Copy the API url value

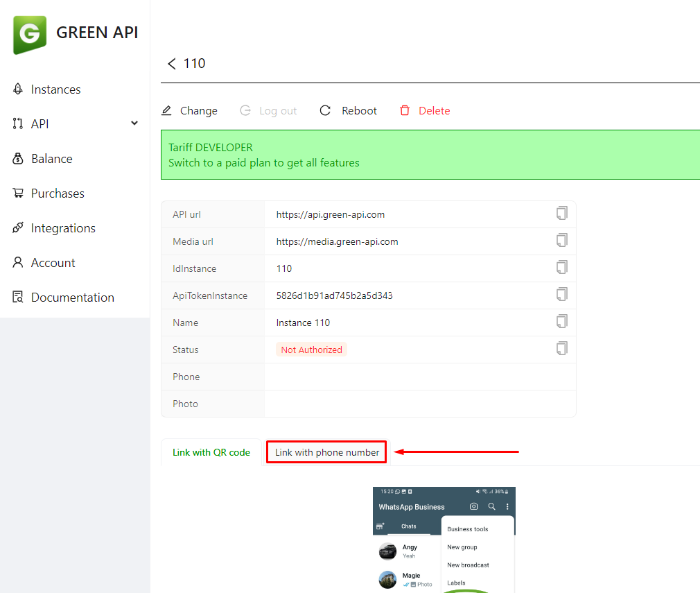[561, 214]
